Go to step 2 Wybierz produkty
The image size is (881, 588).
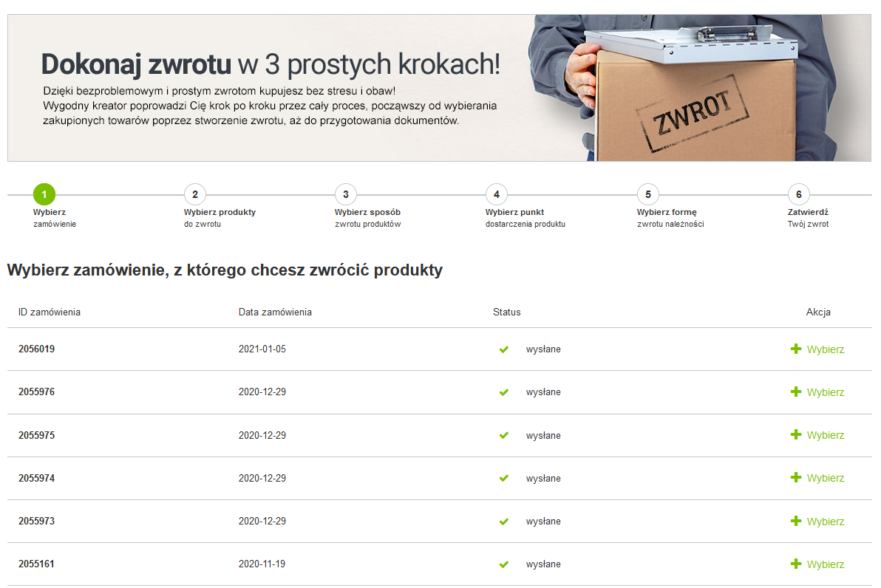click(195, 195)
